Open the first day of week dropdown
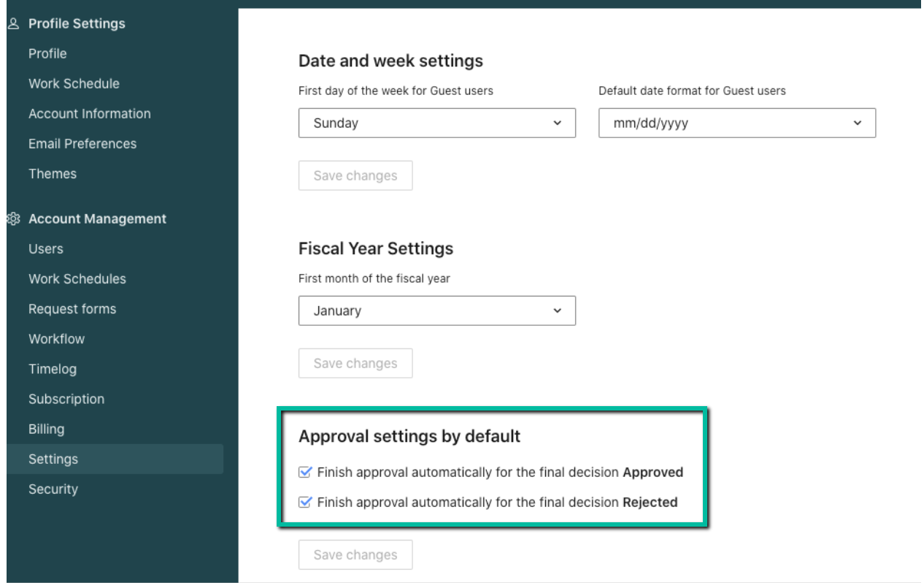This screenshot has height=588, width=924. [436, 123]
